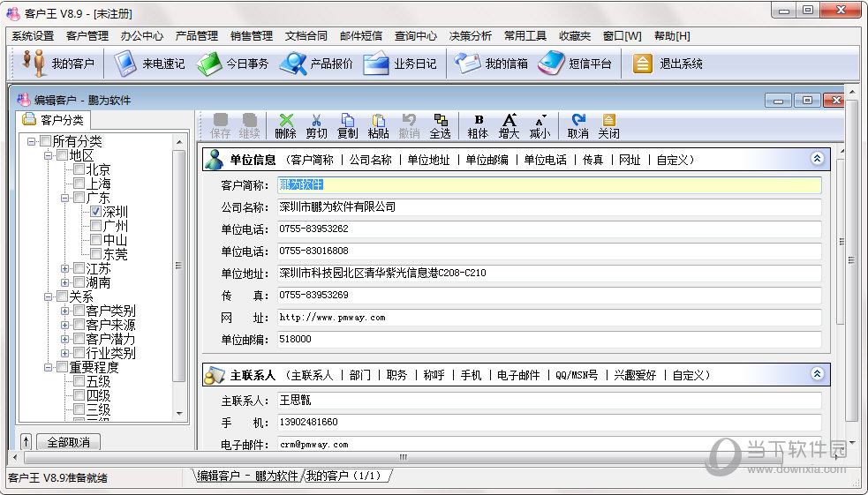This screenshot has width=868, height=495.
Task: Click the 粘贴 paste icon
Action: click(379, 126)
